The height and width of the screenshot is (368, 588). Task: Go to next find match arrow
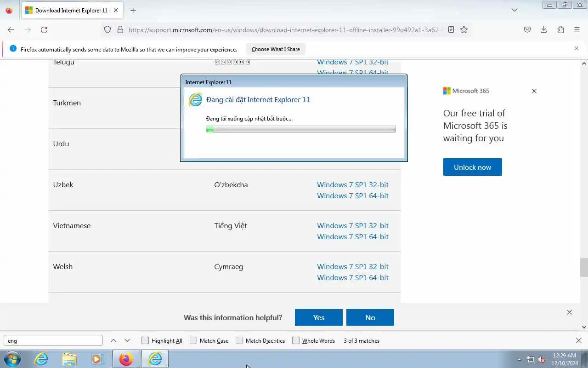[127, 340]
